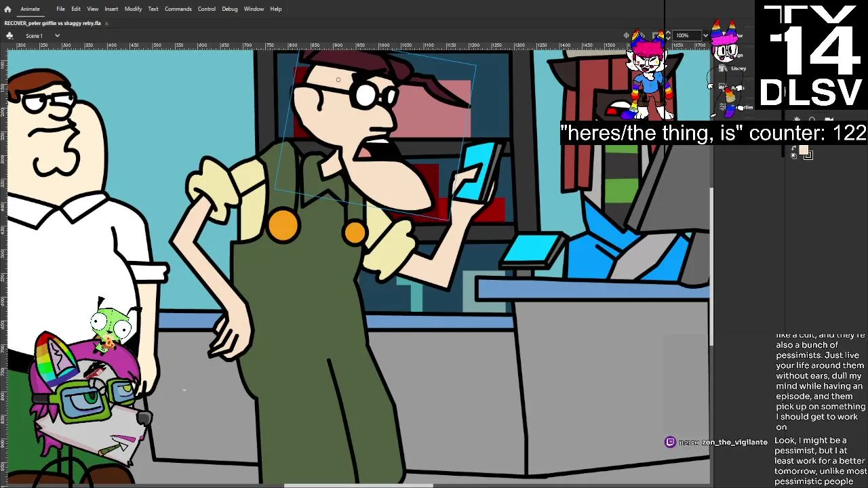868x488 pixels.
Task: Open the Text menu
Action: click(153, 9)
